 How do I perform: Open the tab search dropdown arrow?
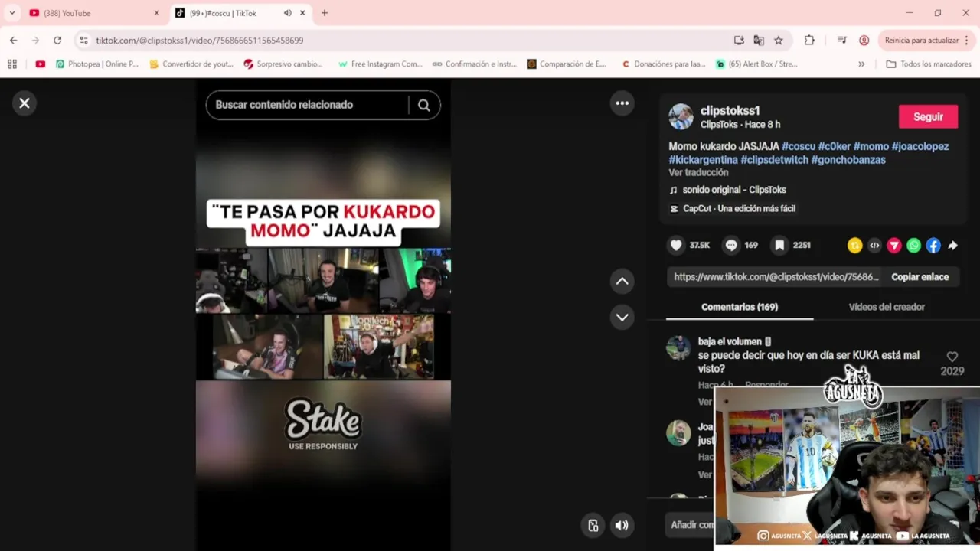[11, 13]
